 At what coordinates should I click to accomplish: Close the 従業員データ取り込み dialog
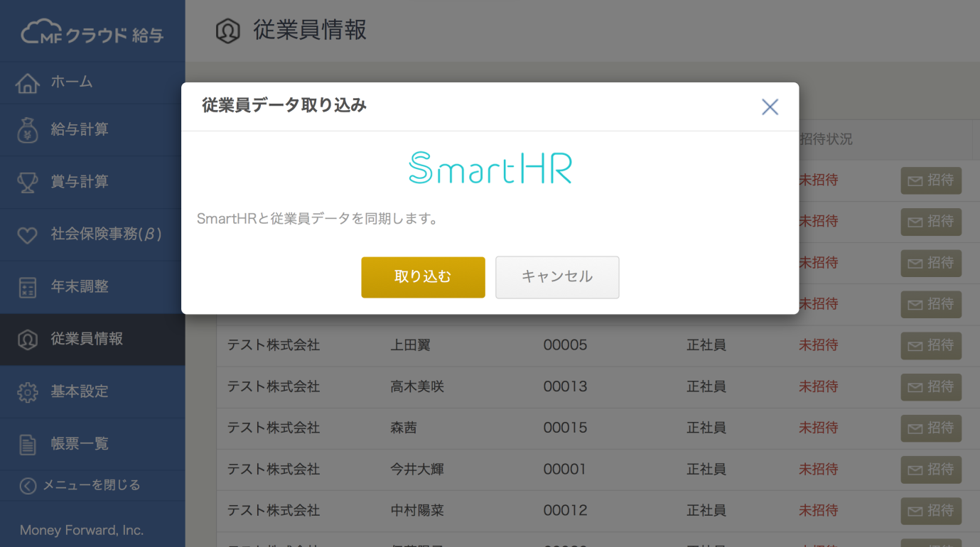click(x=770, y=107)
